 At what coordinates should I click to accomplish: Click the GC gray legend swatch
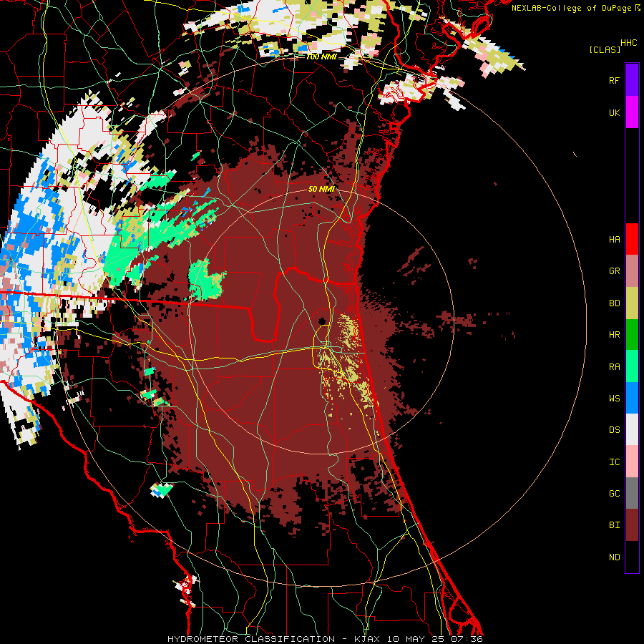632,493
